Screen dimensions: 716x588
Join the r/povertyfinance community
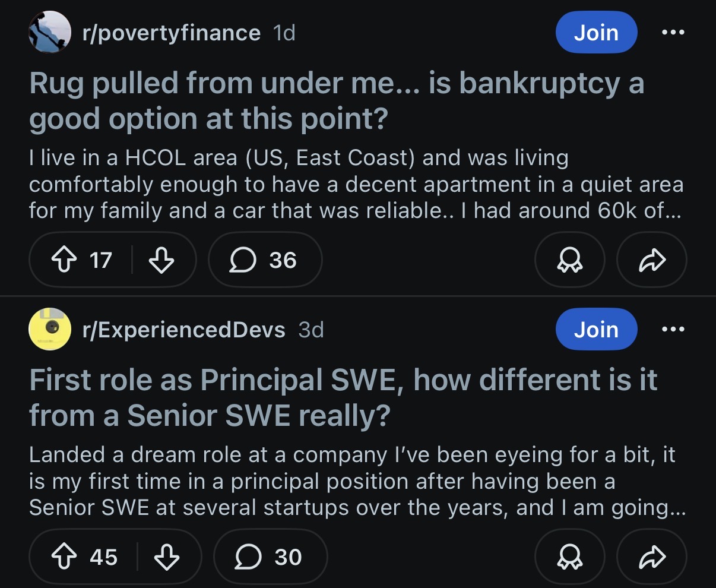point(596,33)
